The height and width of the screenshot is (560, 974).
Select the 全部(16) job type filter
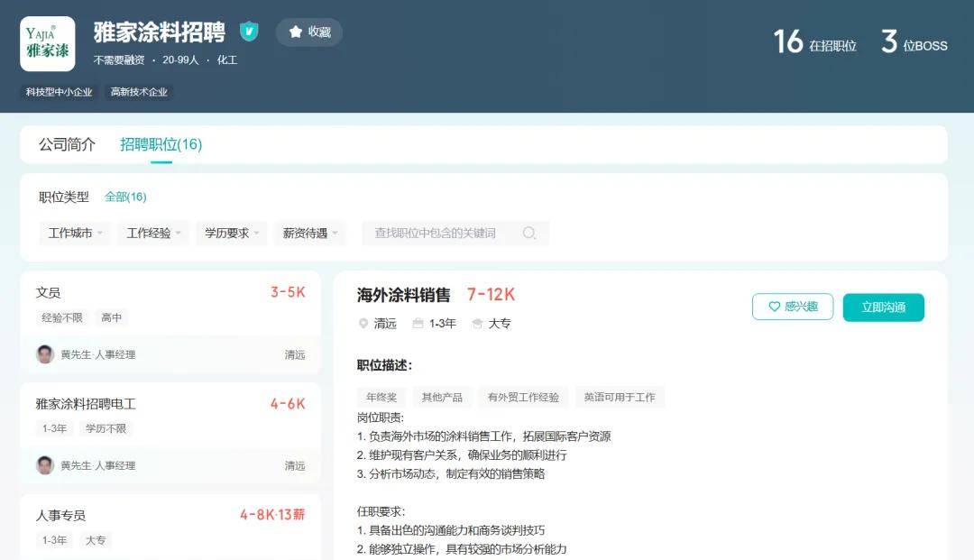pyautogui.click(x=125, y=197)
